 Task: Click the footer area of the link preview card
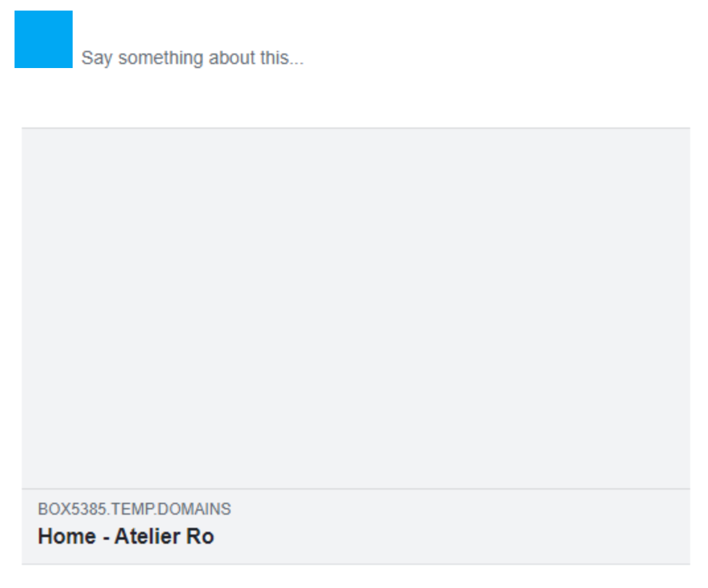(449, 527)
